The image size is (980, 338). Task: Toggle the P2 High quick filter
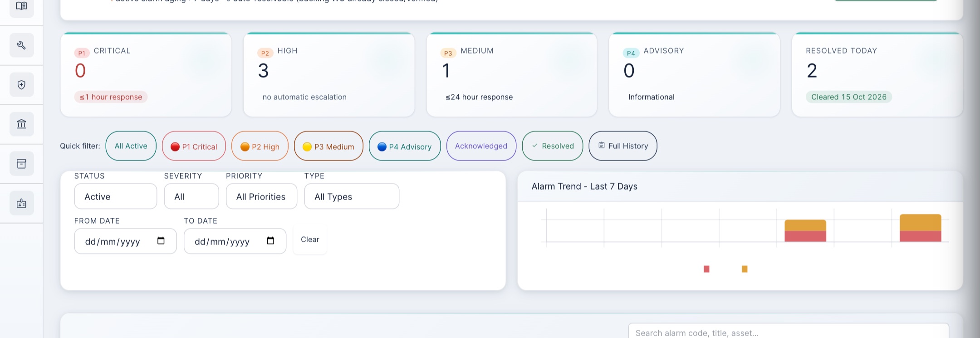[260, 146]
